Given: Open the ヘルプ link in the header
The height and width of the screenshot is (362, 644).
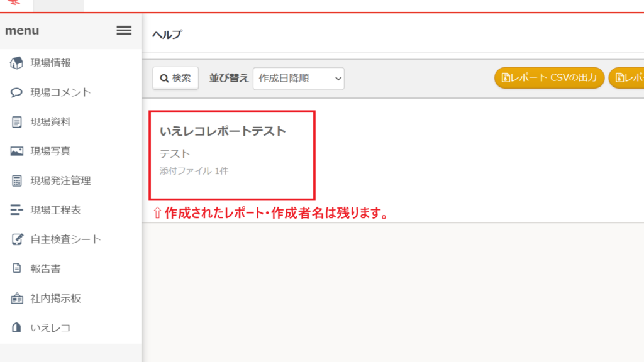Looking at the screenshot, I should point(167,35).
